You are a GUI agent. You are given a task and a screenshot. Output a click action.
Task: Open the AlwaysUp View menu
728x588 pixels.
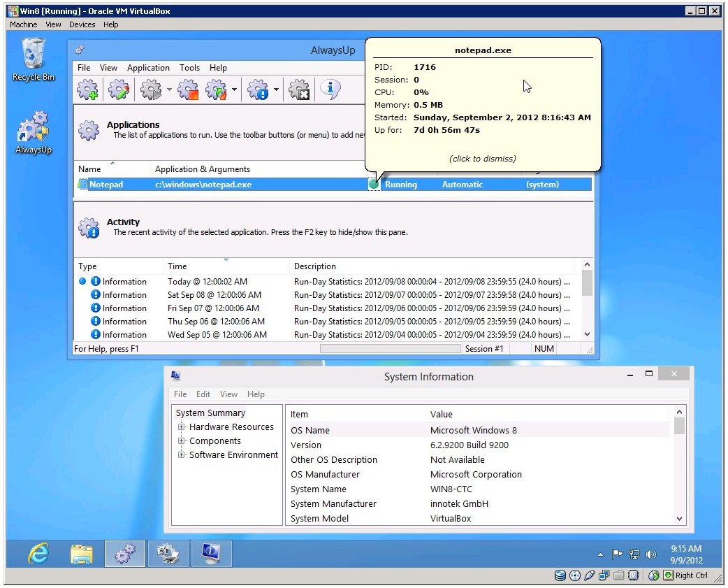click(x=108, y=68)
